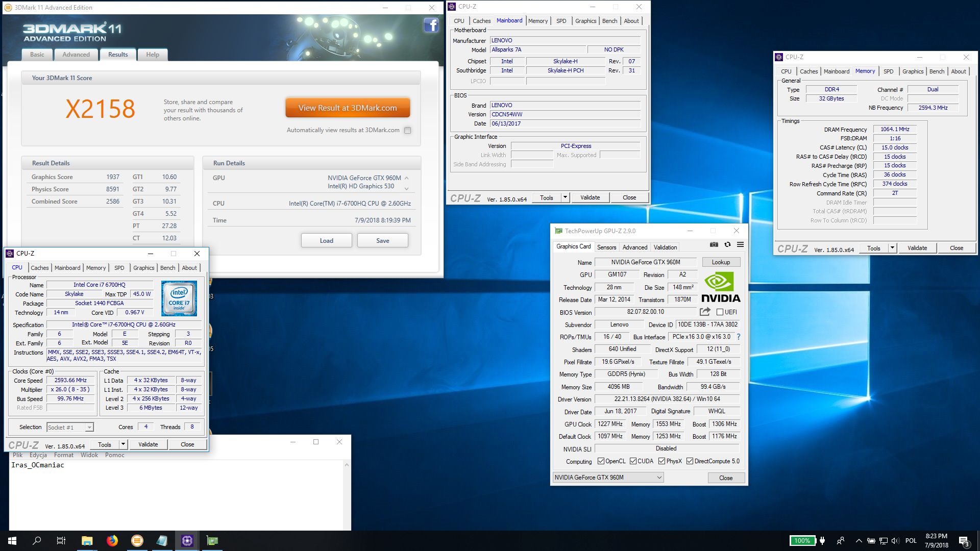Open GPU selection dropdown in GPU-Z
Screen dimensions: 980x551
click(x=608, y=478)
